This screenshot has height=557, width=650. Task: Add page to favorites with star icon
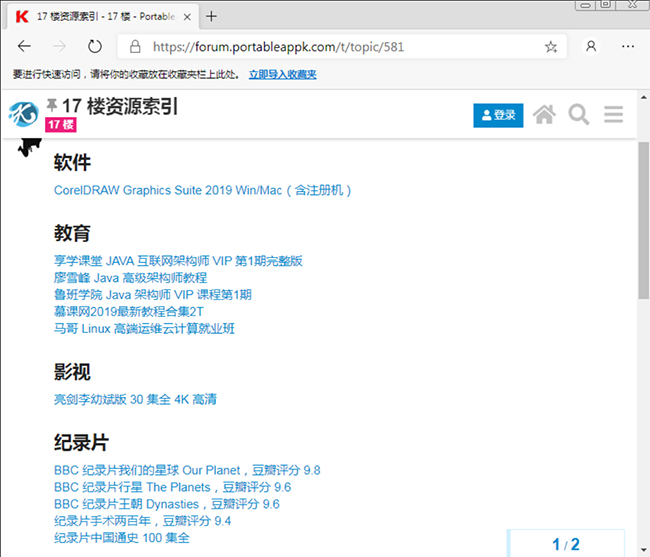tap(551, 47)
